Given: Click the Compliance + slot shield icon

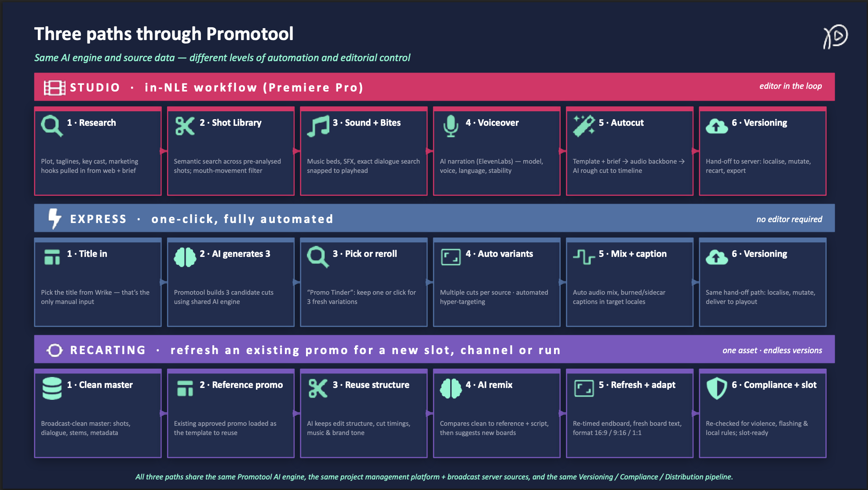Looking at the screenshot, I should [x=717, y=388].
